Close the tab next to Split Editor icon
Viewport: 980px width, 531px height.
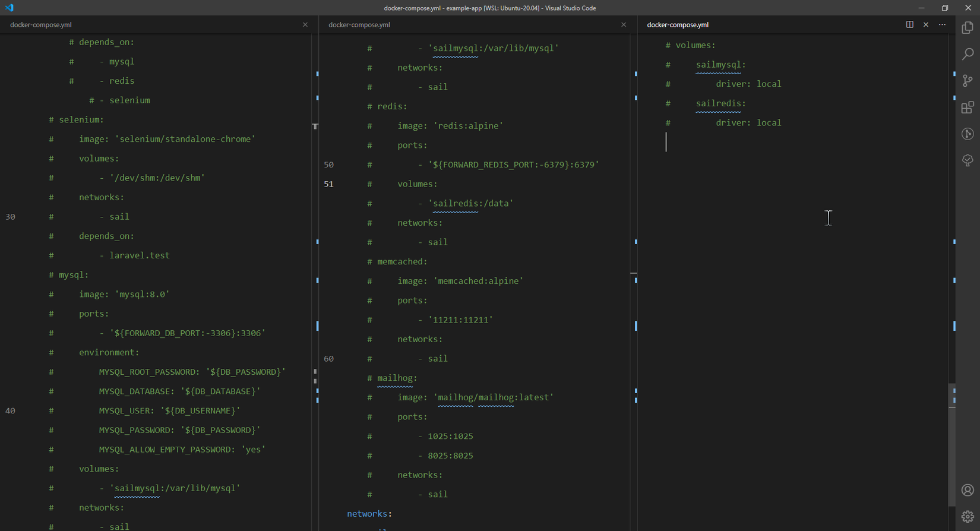(926, 24)
